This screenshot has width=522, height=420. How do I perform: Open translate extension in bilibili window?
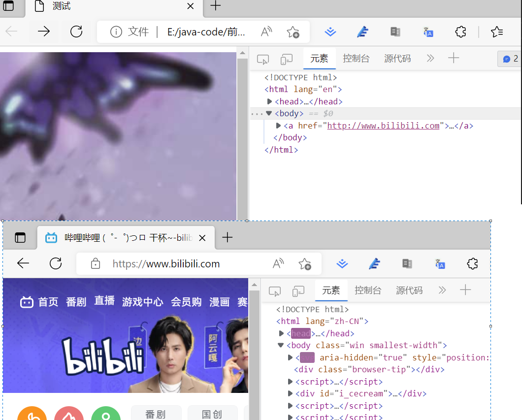click(440, 264)
